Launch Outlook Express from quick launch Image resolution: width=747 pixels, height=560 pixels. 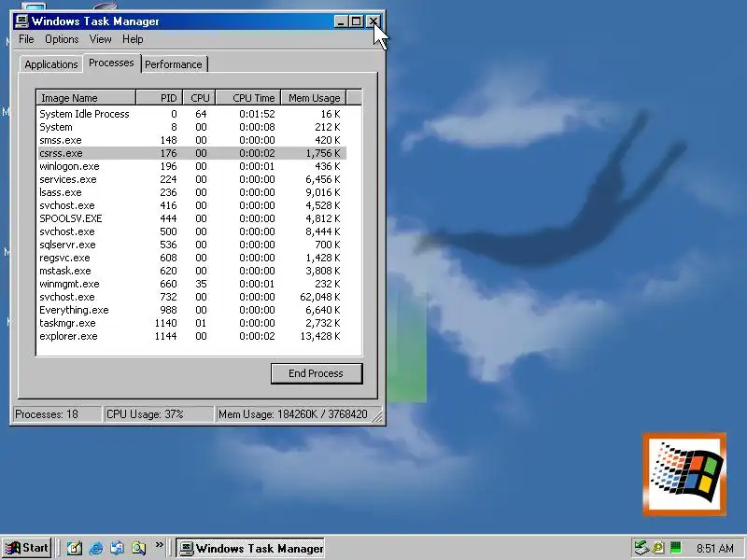pyautogui.click(x=118, y=548)
